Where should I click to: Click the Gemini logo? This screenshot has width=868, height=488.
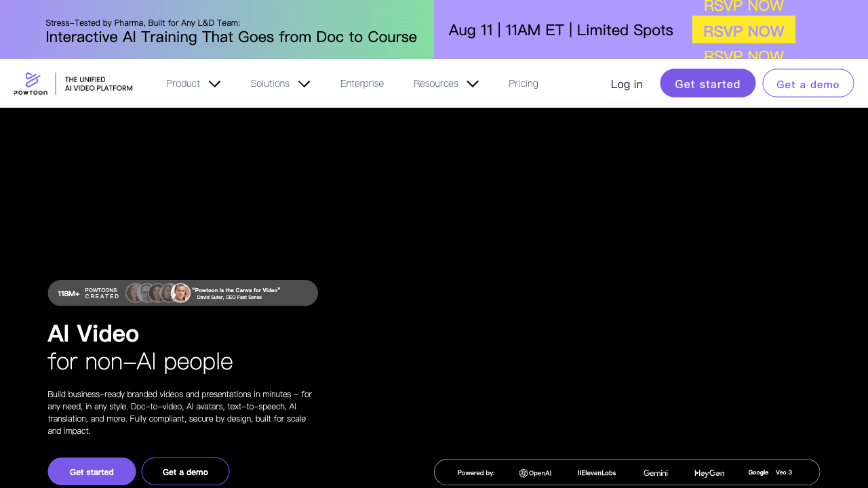(x=656, y=473)
